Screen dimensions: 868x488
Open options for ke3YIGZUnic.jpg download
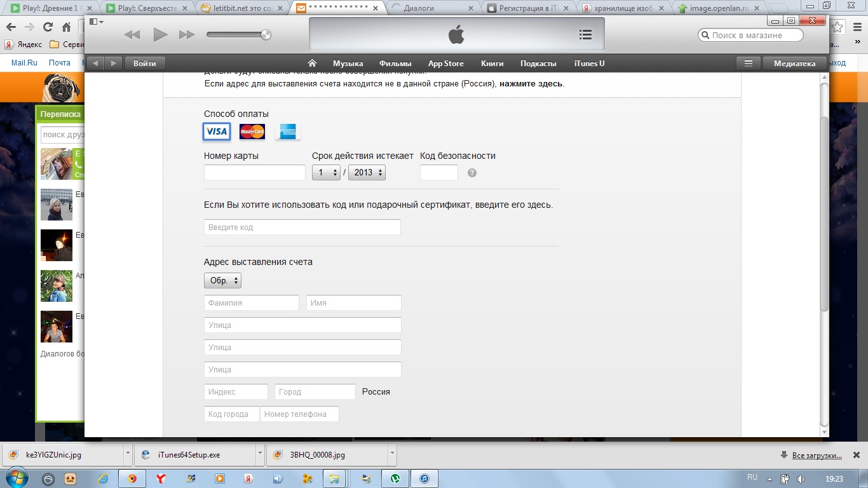coord(128,455)
